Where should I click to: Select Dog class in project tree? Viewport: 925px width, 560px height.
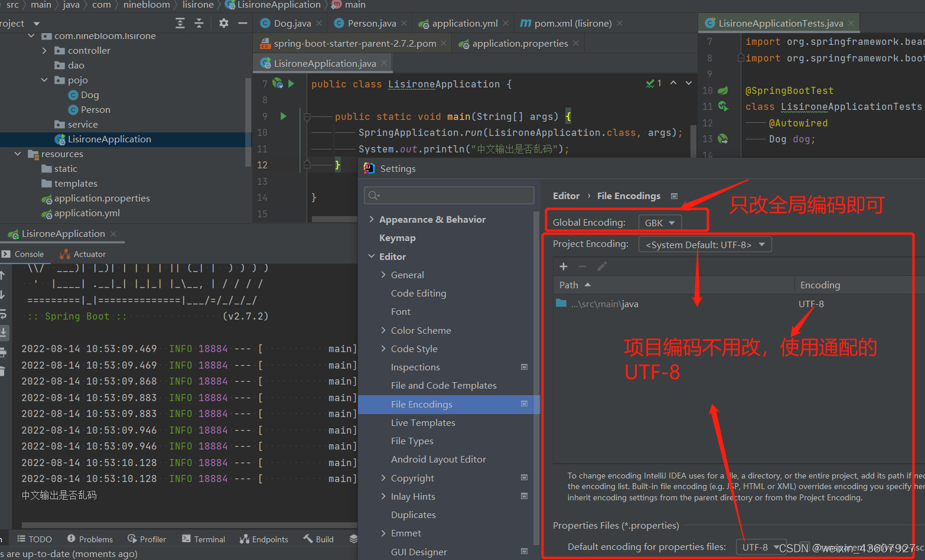tap(90, 95)
